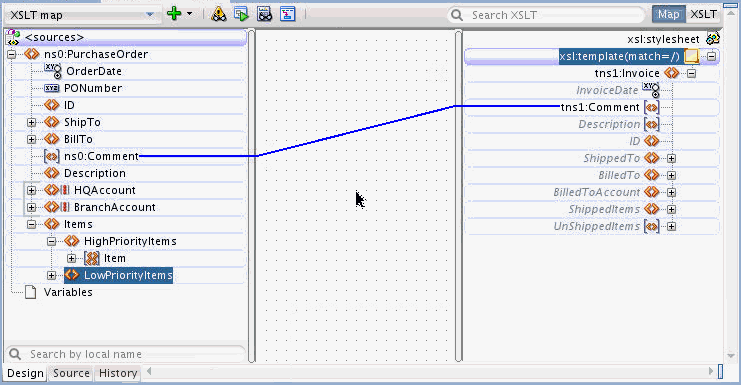741x385 pixels.
Task: Click the tns1:Invoice element icon
Action: (672, 73)
